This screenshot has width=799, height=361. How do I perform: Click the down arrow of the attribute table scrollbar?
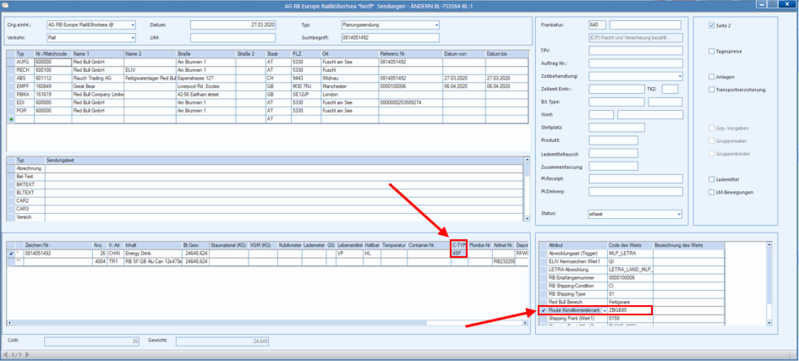tap(769, 322)
